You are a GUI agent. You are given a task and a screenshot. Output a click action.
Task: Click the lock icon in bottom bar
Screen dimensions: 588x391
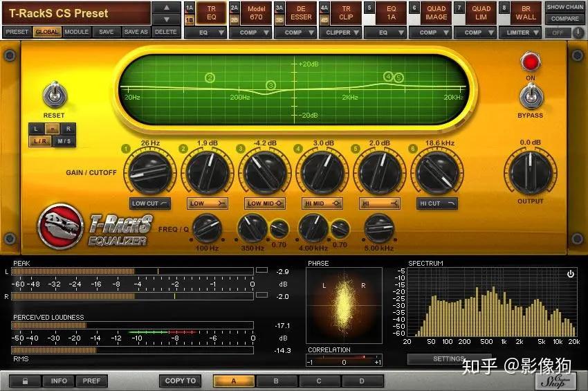[x=25, y=381]
